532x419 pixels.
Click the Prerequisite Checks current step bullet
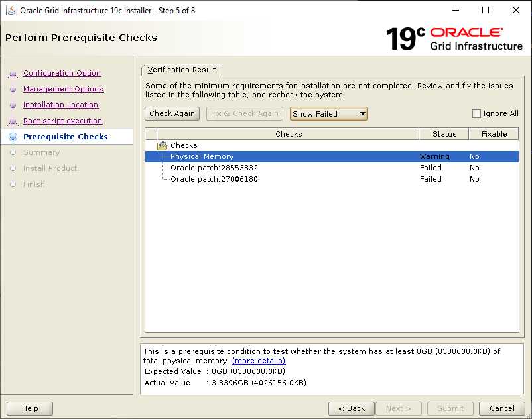13,137
